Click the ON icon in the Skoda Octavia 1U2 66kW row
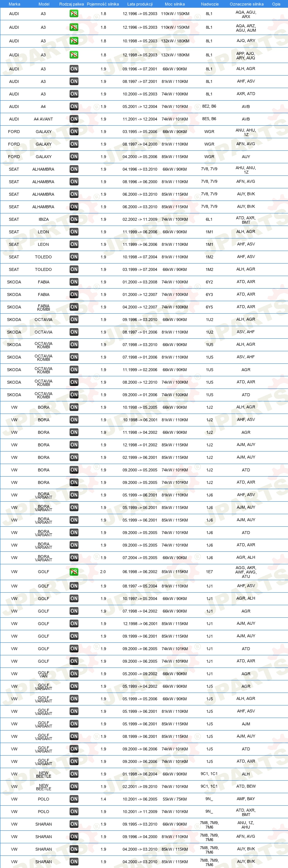The width and height of the screenshot is (288, 868). pyautogui.click(x=74, y=320)
